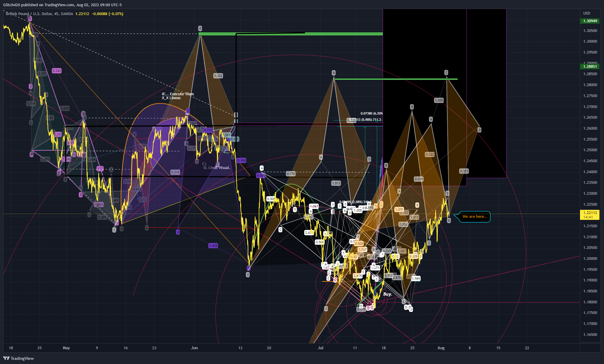This screenshot has height=364, width=604.
Task: Select the 'Buy.' text annotation
Action: click(x=387, y=294)
